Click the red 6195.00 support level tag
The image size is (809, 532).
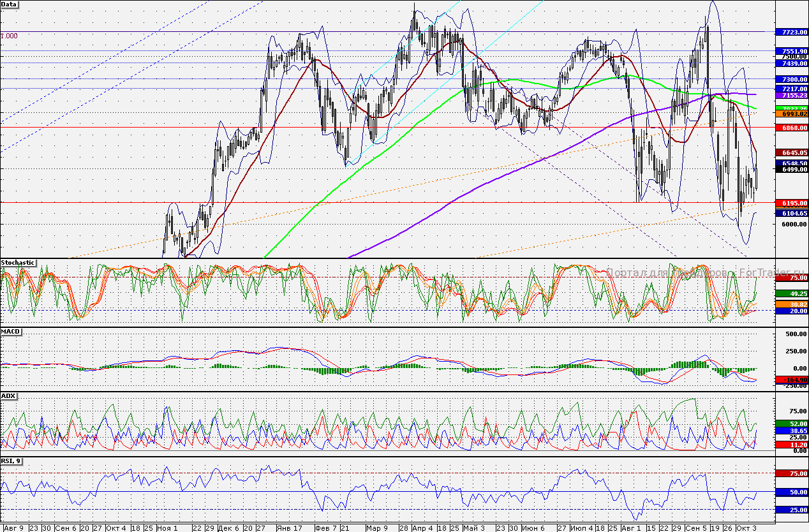pos(790,203)
